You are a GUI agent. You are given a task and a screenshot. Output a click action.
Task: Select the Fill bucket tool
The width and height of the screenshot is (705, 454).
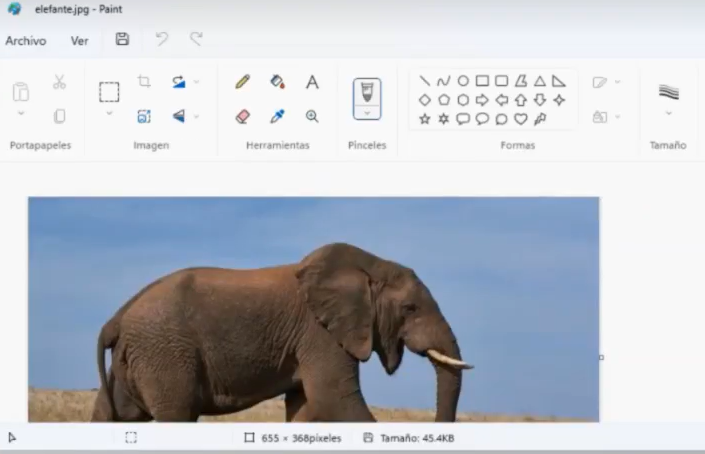click(277, 82)
